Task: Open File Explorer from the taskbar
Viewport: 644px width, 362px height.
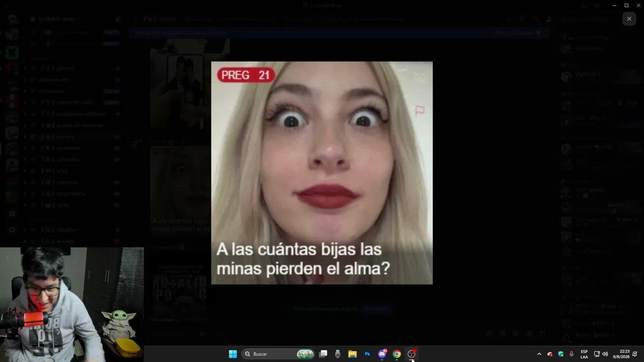Action: [353, 354]
